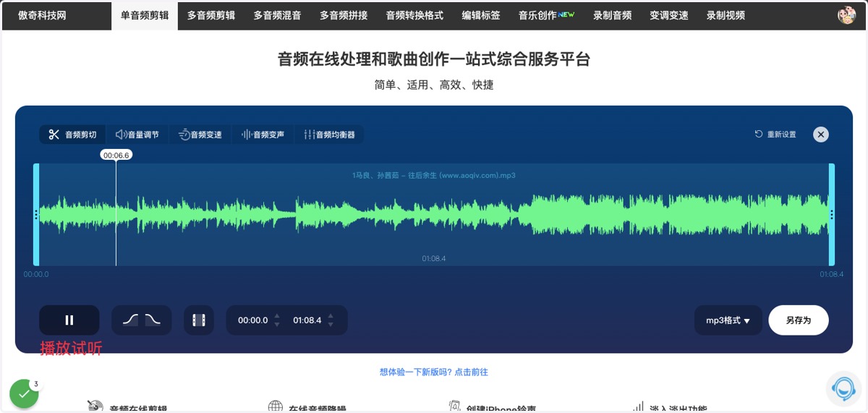Open the 录制视频 tab
The image size is (868, 413).
pos(726,15)
